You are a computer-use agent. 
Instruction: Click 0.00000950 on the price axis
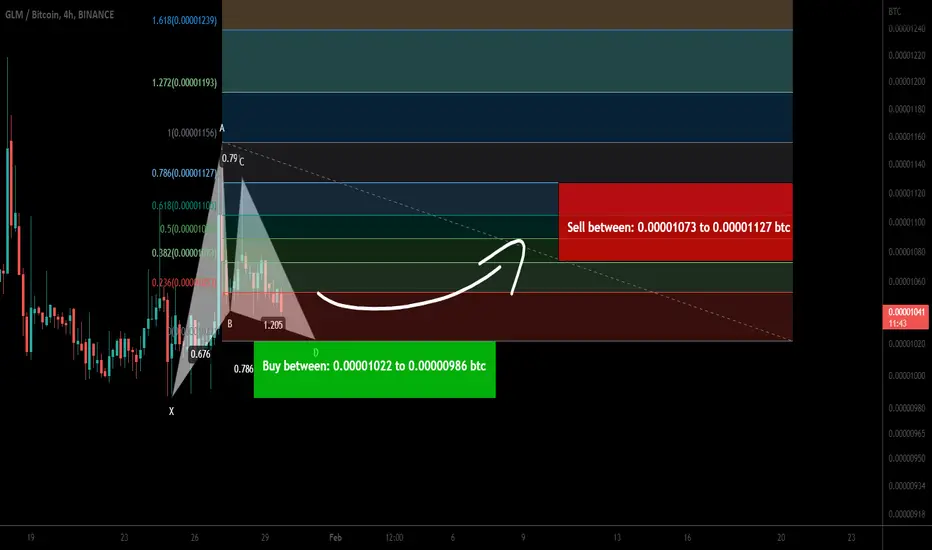(x=906, y=458)
